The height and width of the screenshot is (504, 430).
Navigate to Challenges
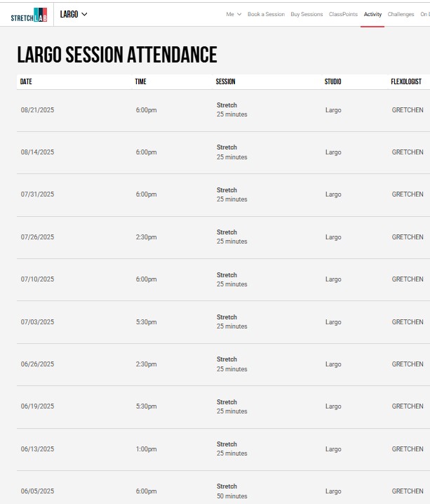pos(401,14)
